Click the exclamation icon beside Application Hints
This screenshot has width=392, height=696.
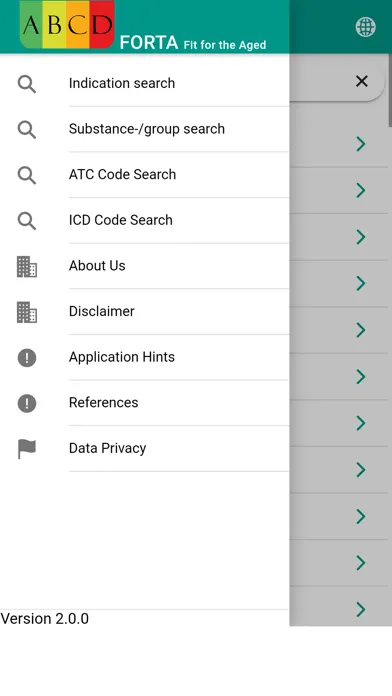click(x=27, y=357)
